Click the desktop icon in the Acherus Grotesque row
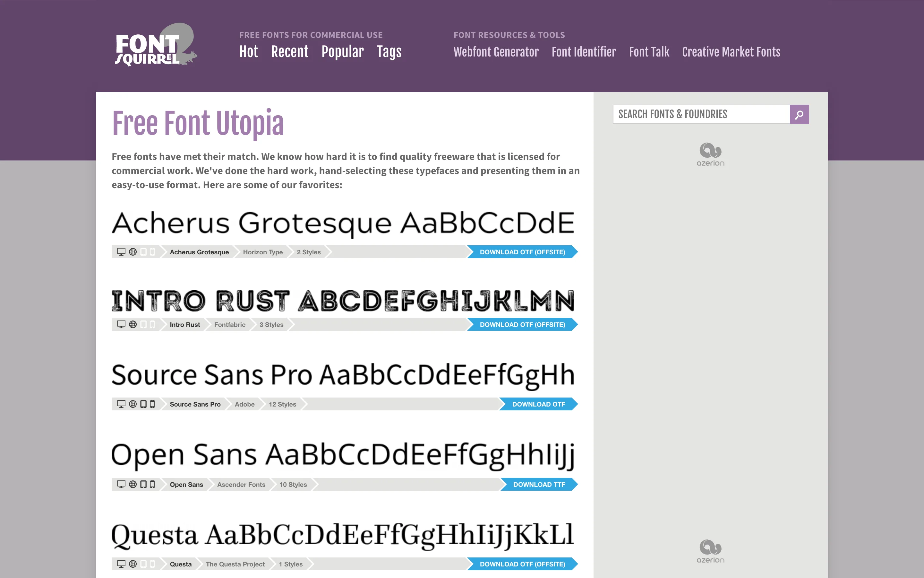Screen dimensions: 924x578 (x=121, y=252)
